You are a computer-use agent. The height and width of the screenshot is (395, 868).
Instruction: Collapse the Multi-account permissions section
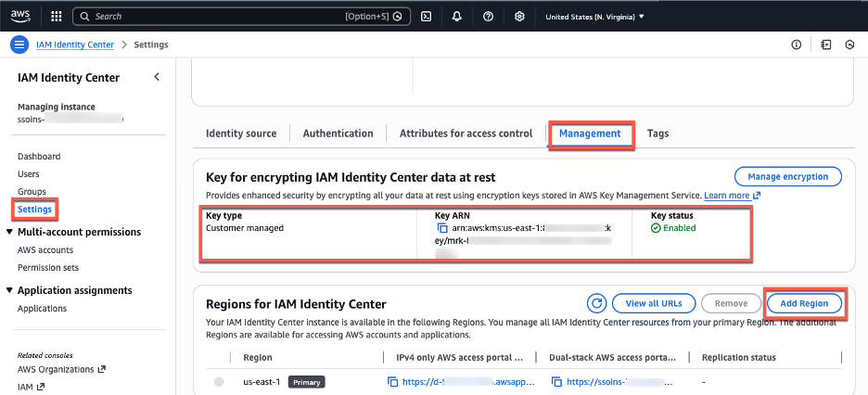[x=9, y=232]
